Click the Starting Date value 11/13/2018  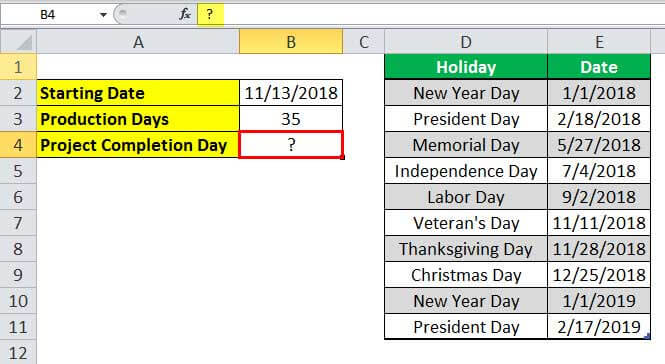pos(291,93)
